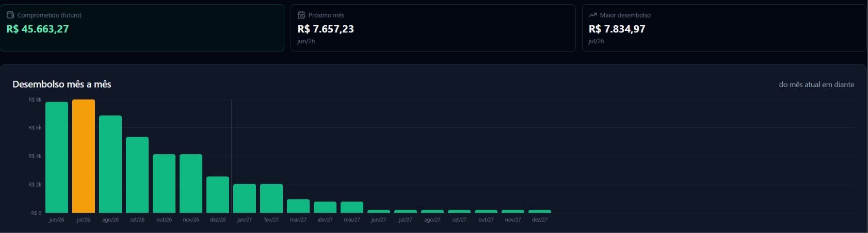This screenshot has height=233, width=868.
Task: Select the fev/27 bar in the chart
Action: pyautogui.click(x=271, y=198)
